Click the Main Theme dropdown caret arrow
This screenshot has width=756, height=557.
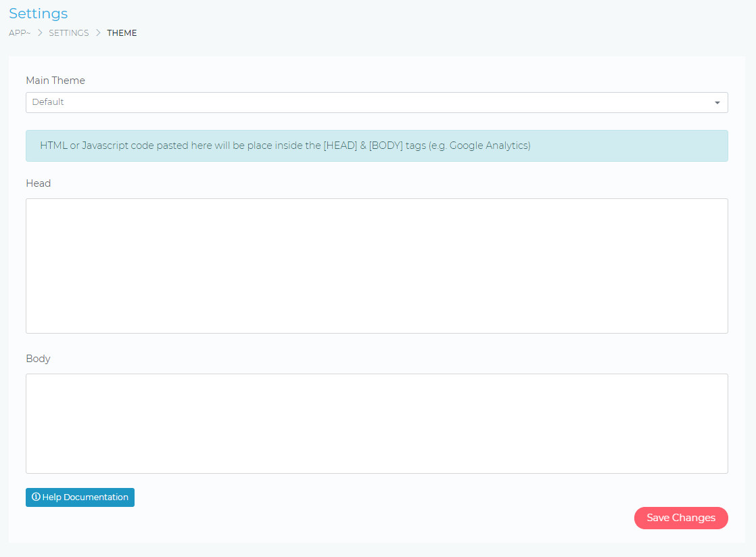(717, 103)
